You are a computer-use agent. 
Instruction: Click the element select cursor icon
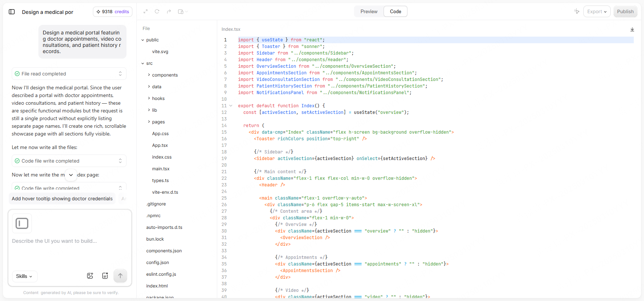(577, 11)
